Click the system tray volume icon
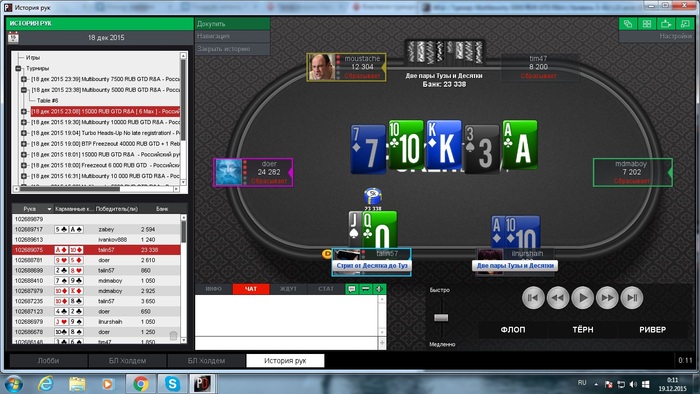This screenshot has width=700, height=394. (633, 384)
